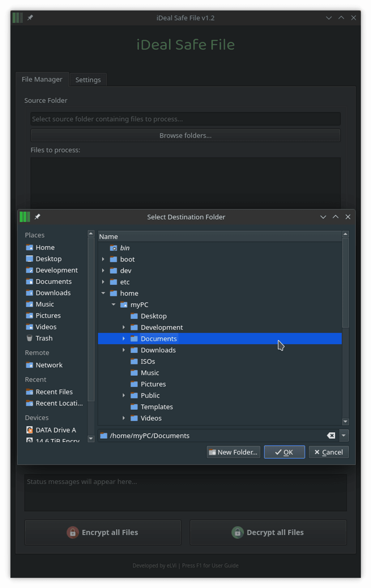Click the pin icon in dialog titlebar
Image resolution: width=371 pixels, height=588 pixels.
point(37,217)
